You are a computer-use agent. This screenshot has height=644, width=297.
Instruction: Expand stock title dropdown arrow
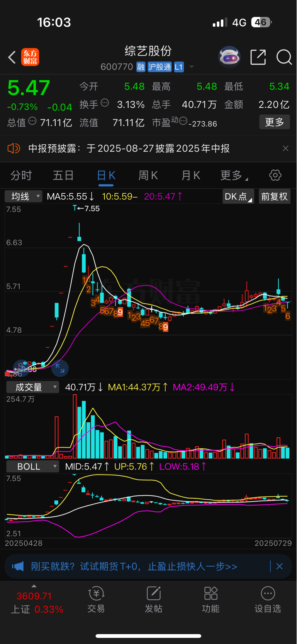192,67
